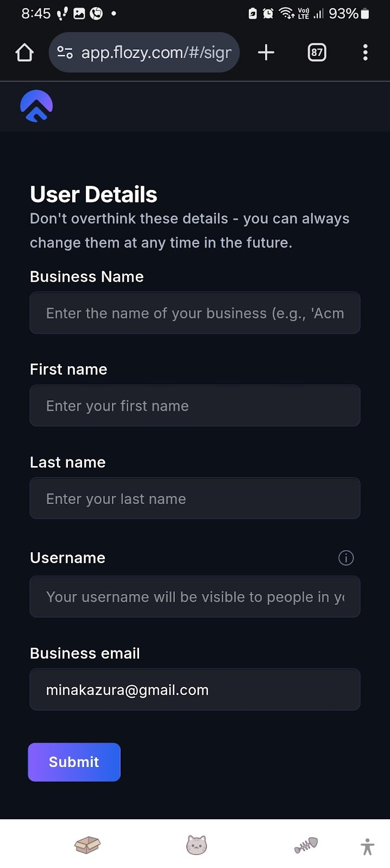Tap the browser home icon
The height and width of the screenshot is (868, 390).
(24, 53)
